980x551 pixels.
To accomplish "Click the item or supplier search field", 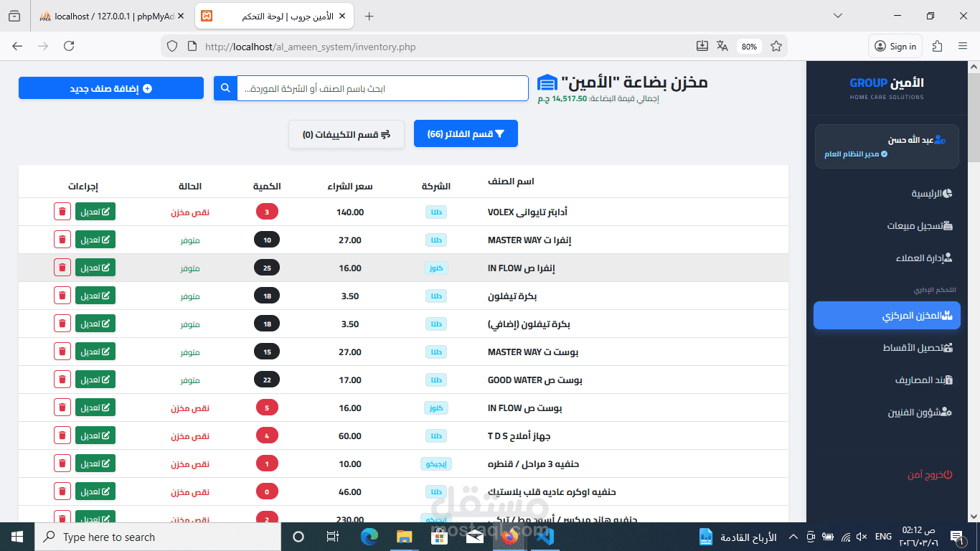I will click(382, 88).
